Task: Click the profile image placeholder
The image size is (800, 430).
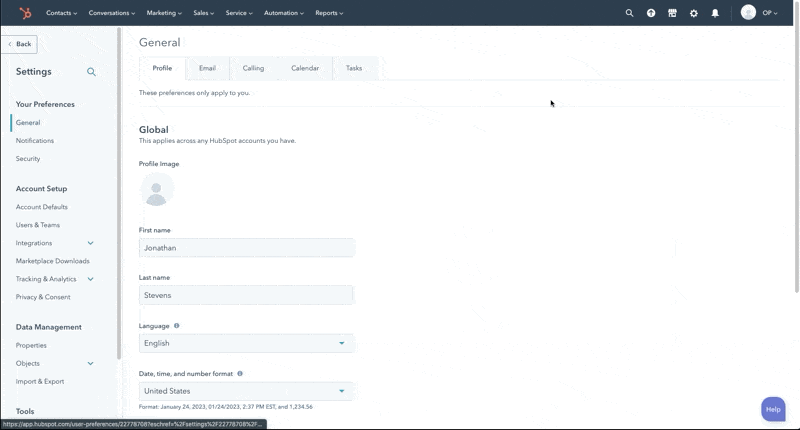Action: tap(157, 189)
